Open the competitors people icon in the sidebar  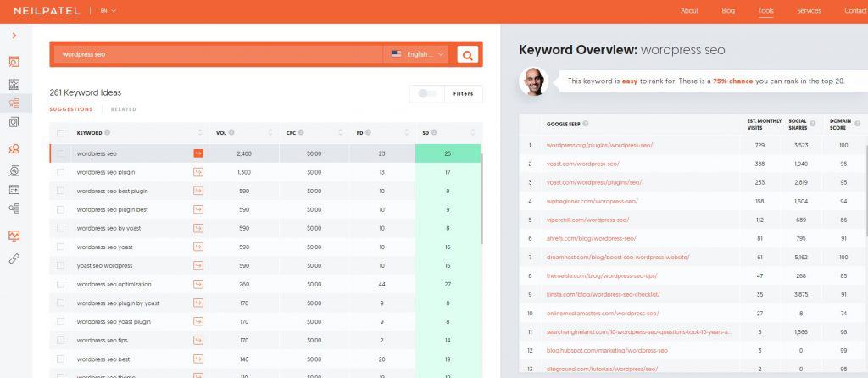click(14, 149)
